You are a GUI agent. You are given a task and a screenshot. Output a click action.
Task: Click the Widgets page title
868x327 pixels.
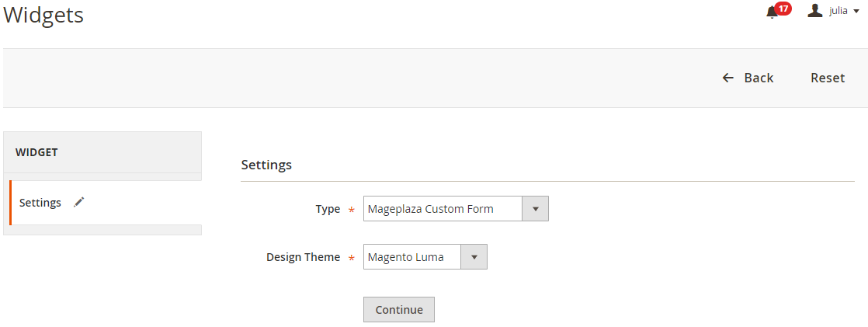click(x=43, y=15)
